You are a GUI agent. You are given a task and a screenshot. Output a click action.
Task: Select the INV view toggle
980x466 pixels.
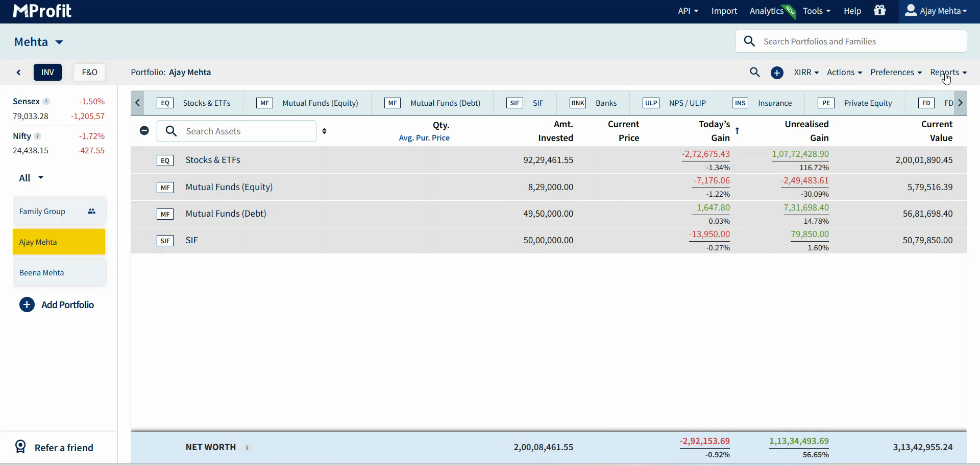47,73
